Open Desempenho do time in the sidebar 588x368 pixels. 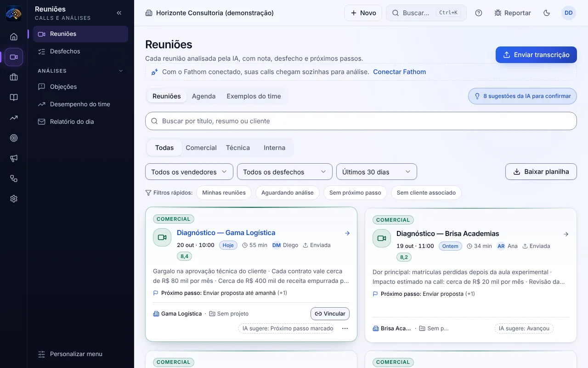click(x=80, y=104)
